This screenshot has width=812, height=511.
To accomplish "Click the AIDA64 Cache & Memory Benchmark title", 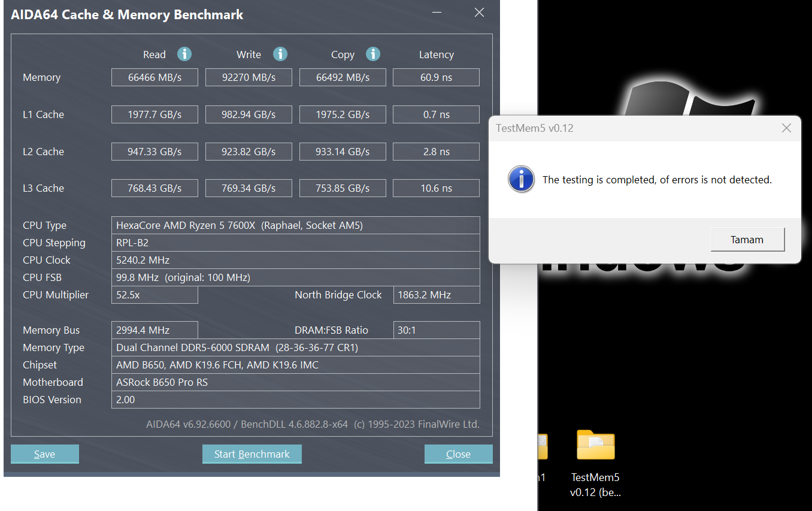I will [127, 14].
